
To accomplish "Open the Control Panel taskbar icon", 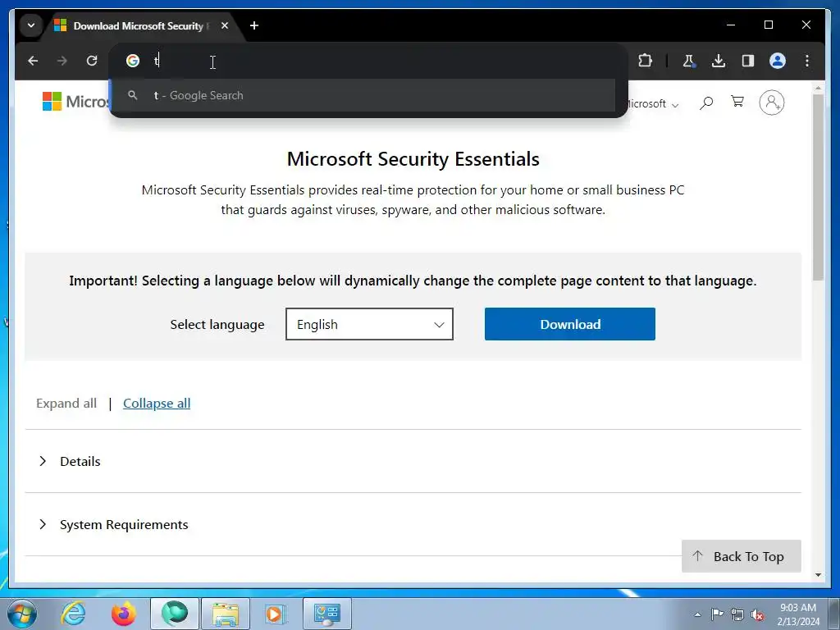I will coord(327,614).
